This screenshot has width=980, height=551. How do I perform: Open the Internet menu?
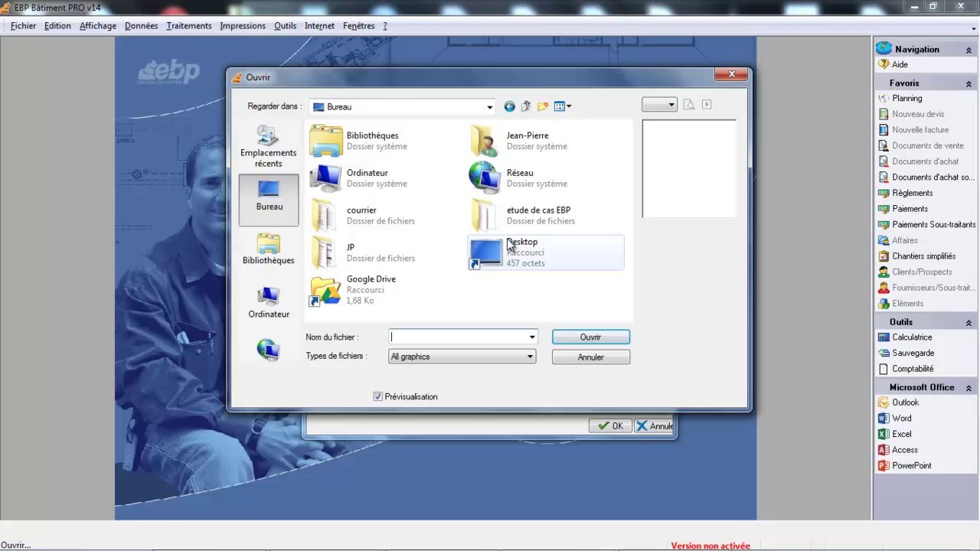(319, 26)
